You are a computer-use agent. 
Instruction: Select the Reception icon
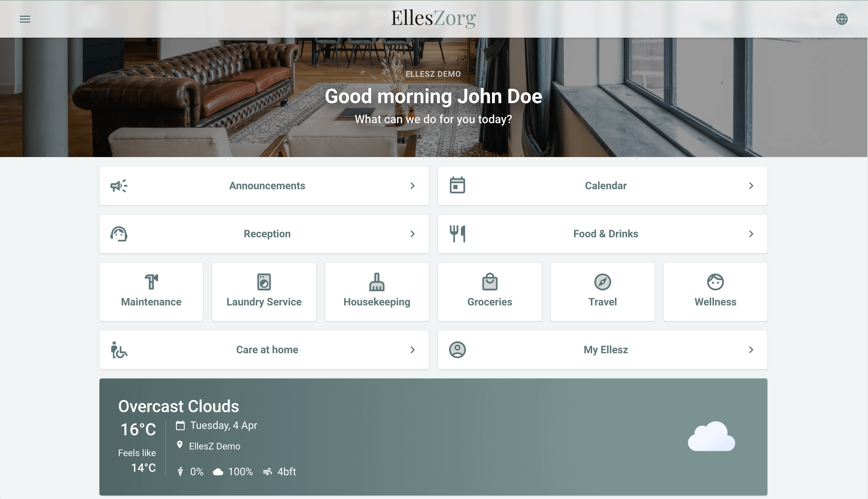pyautogui.click(x=119, y=234)
